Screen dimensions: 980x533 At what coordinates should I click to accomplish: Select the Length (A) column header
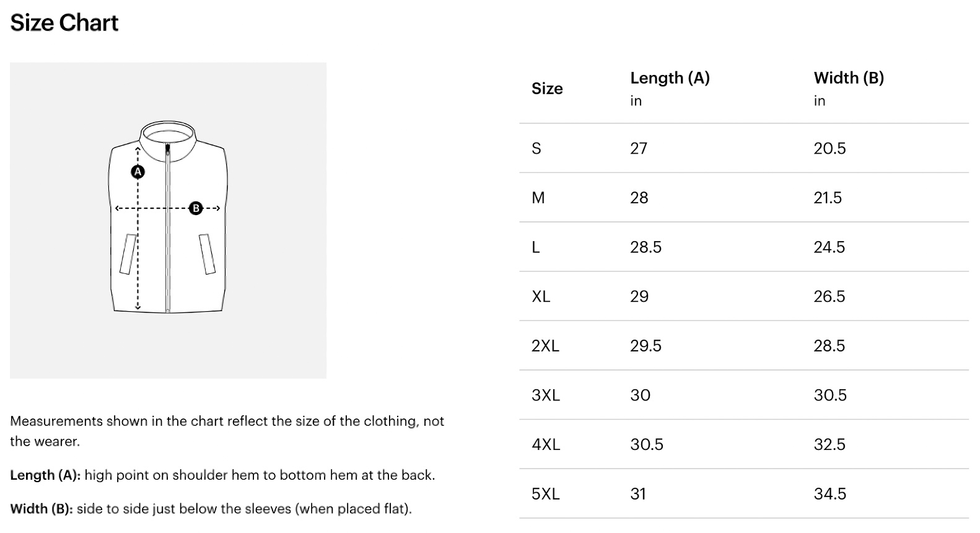coord(670,78)
